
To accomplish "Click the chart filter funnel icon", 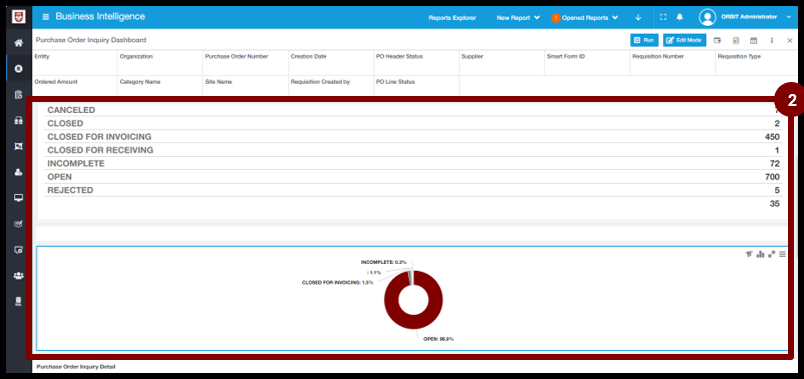I will [749, 254].
